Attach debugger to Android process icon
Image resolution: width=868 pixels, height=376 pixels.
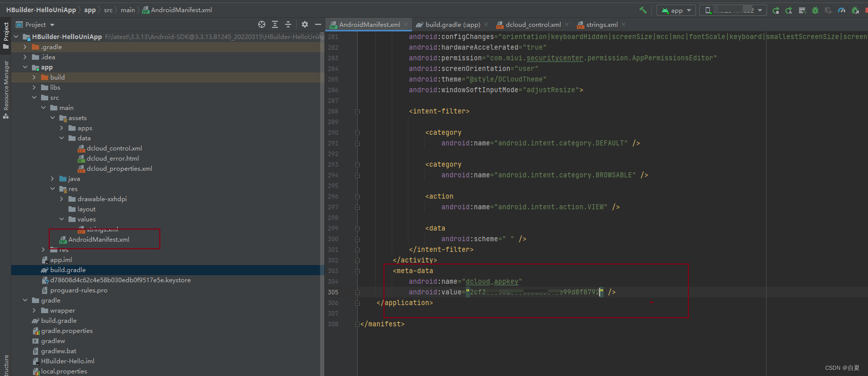(x=855, y=10)
